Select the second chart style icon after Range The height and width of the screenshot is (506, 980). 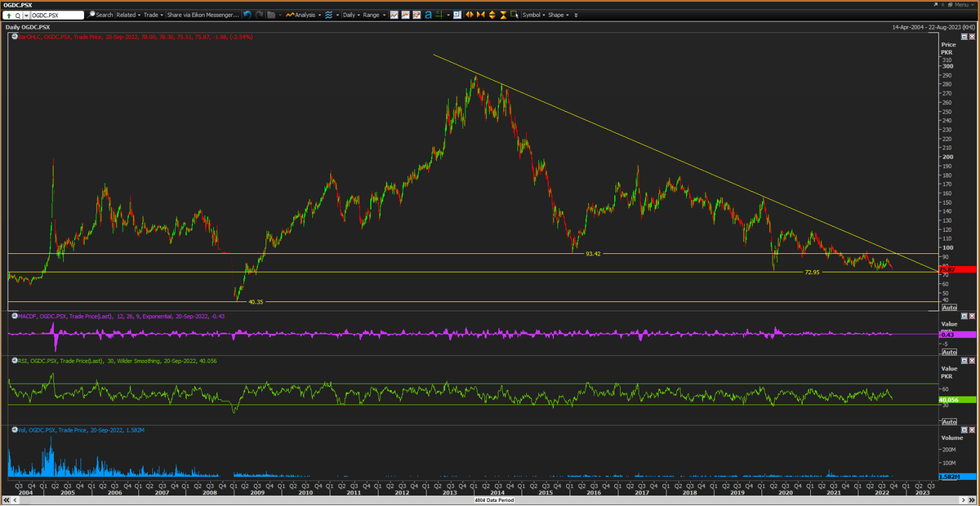(406, 15)
